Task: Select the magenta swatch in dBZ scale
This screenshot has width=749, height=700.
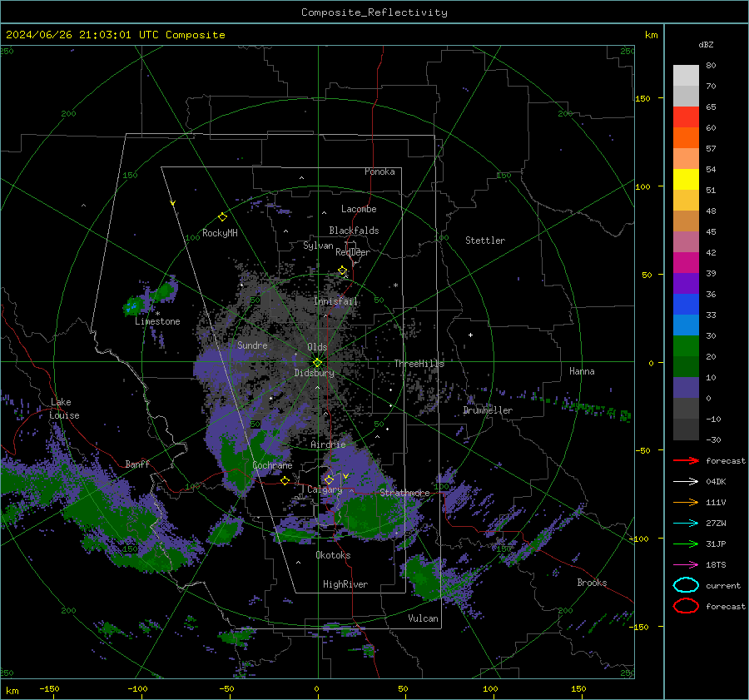Action: (x=686, y=263)
